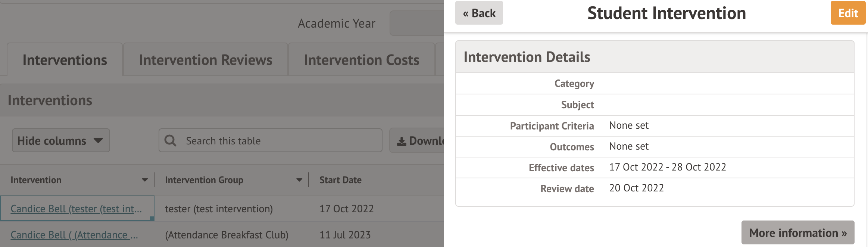Click the Start Date column header
This screenshot has width=868, height=247.
tap(340, 180)
